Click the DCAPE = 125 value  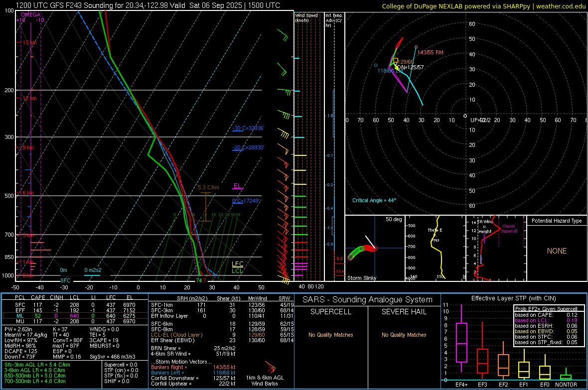(20, 351)
